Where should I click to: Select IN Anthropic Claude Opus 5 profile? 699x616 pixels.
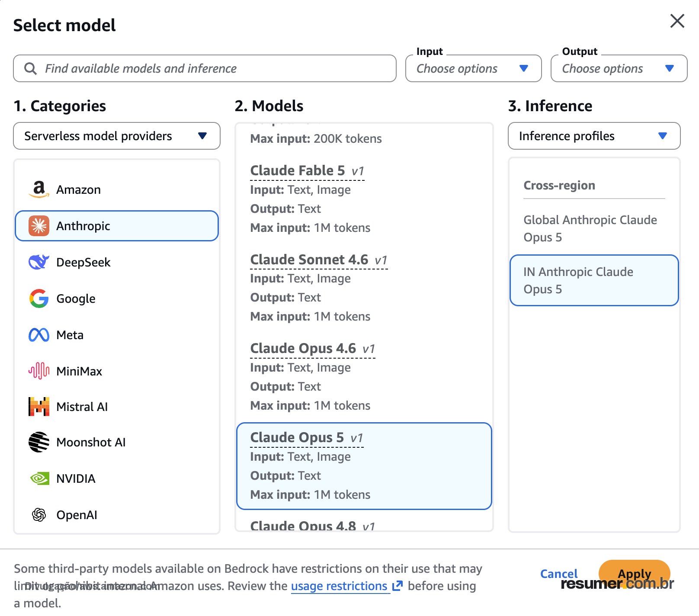[x=594, y=280]
